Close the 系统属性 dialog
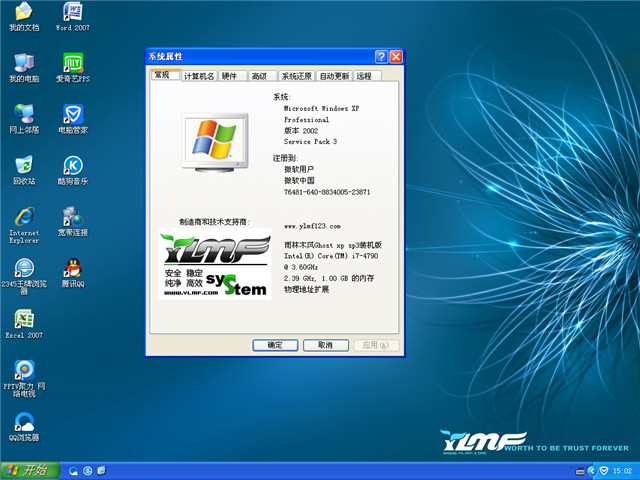Image resolution: width=640 pixels, height=480 pixels. coord(396,57)
